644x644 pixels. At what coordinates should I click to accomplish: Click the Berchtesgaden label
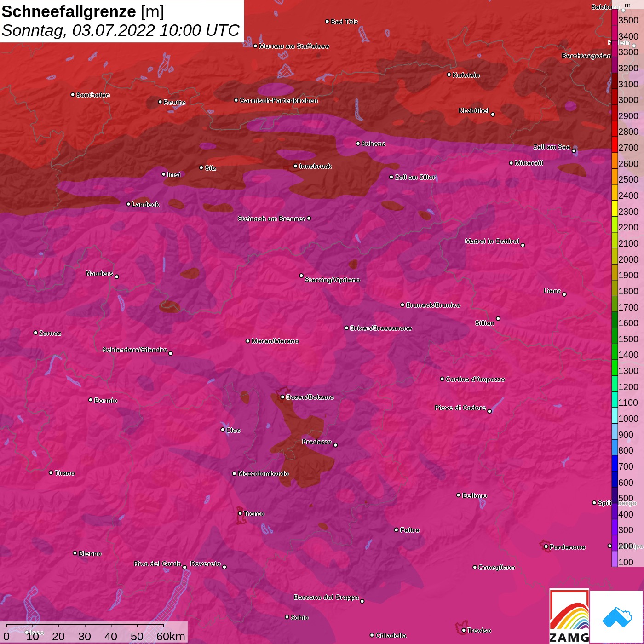click(x=586, y=56)
